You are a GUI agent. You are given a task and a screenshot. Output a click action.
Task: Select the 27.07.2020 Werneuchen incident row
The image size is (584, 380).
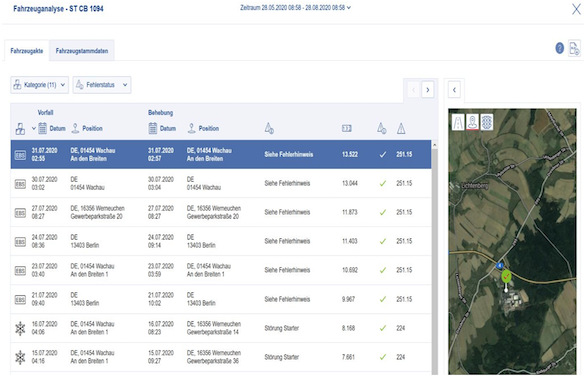(x=221, y=212)
